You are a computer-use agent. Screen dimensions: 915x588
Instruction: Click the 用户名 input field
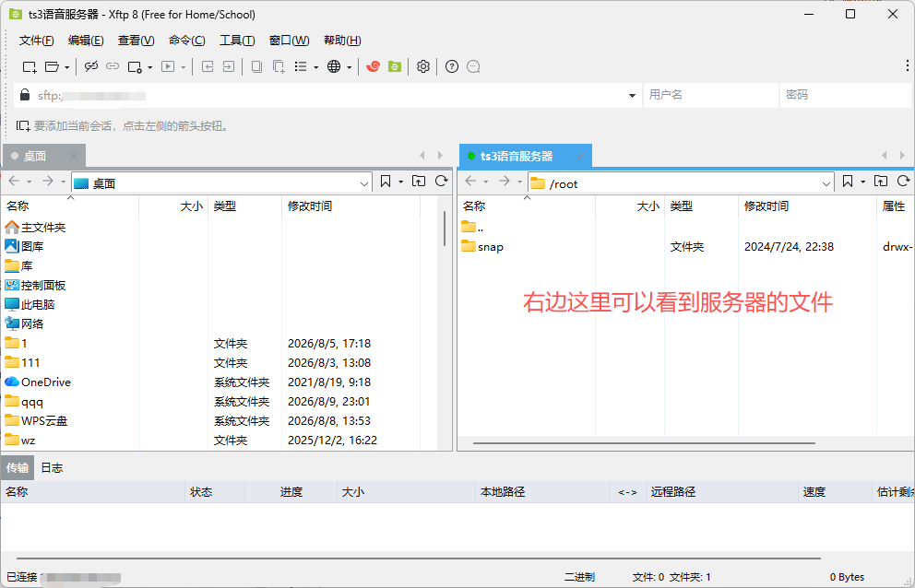(711, 95)
